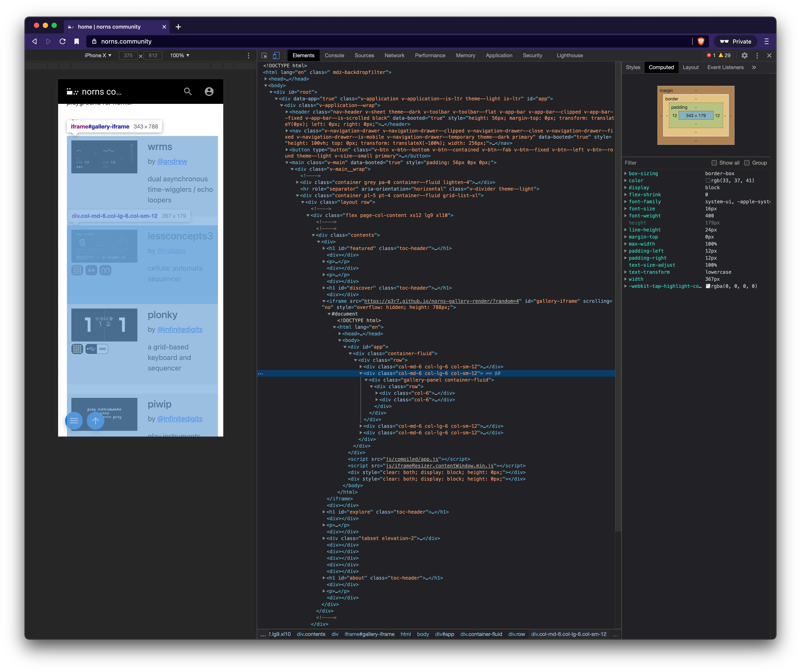Open the Lighthouse tab
Screen dimensions: 801x672
(569, 56)
